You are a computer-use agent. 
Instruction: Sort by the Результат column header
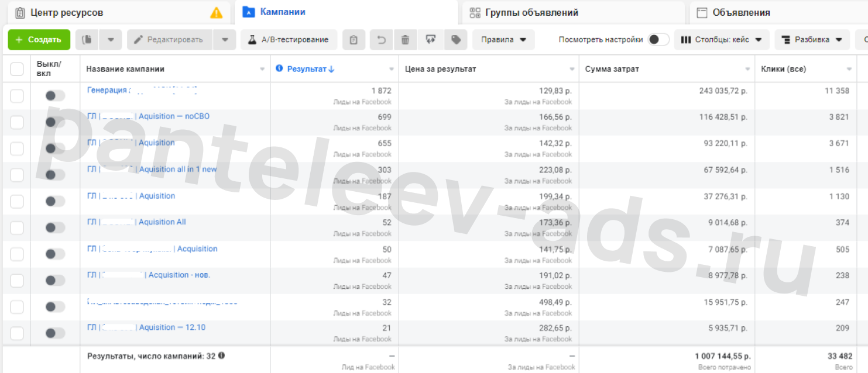(x=311, y=69)
